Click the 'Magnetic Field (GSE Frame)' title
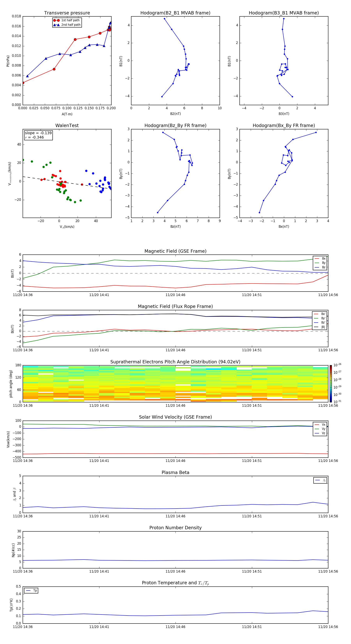351x644 pixels. pyautogui.click(x=175, y=251)
